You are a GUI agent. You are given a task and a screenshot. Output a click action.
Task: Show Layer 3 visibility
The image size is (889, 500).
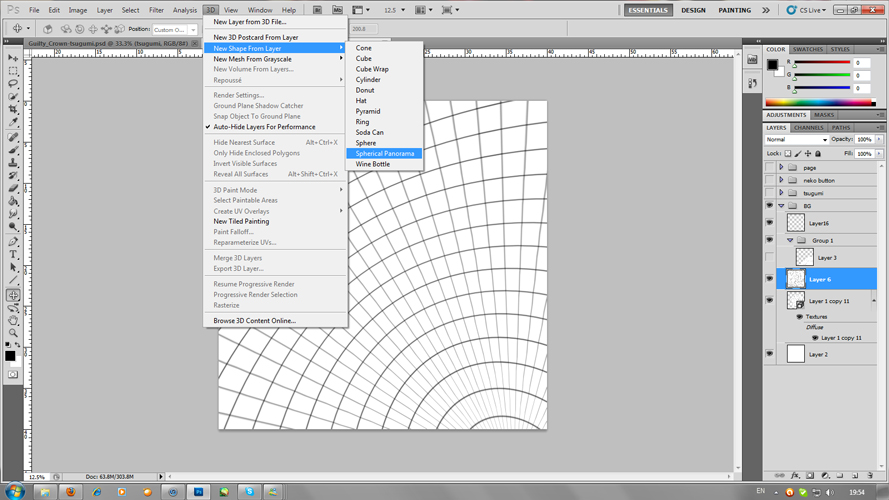[x=769, y=257]
